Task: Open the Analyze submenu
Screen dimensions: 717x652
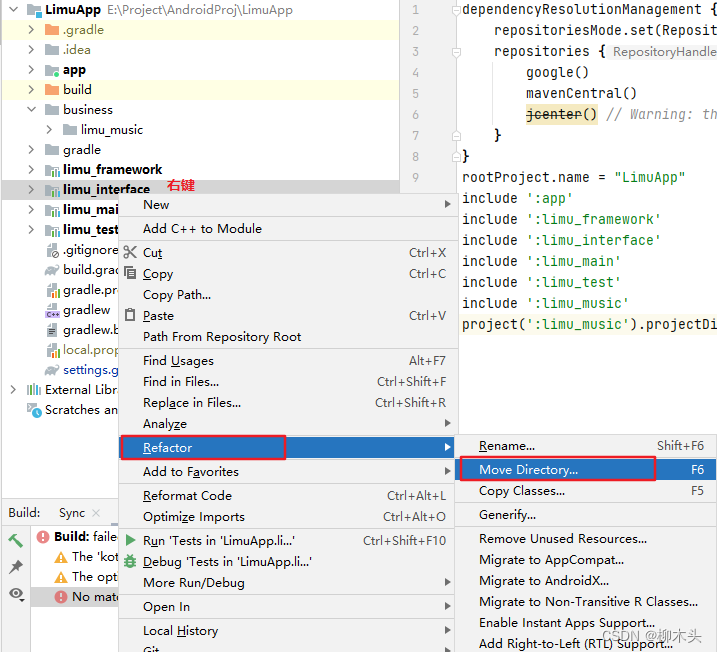Action: 289,424
